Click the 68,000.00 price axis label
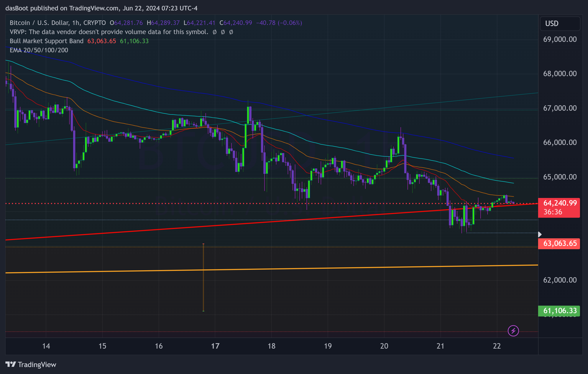This screenshot has width=588, height=374. (560, 74)
